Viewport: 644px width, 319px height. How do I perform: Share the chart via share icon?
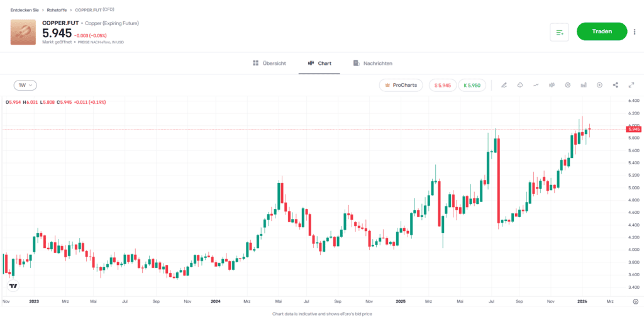point(615,85)
